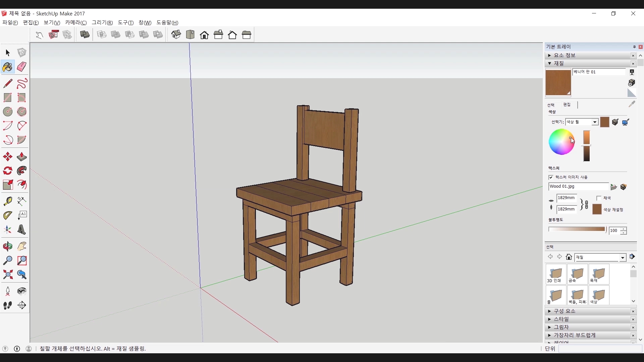Image resolution: width=644 pixels, height=362 pixels.
Task: Switch to Iso standard view
Action: [x=176, y=35]
